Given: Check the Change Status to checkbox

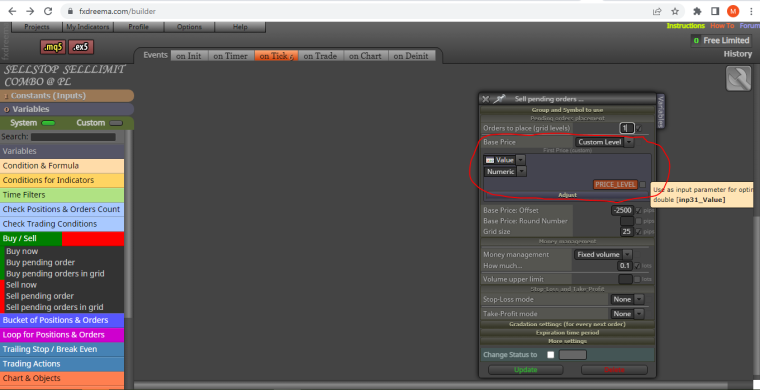Looking at the screenshot, I should [551, 355].
